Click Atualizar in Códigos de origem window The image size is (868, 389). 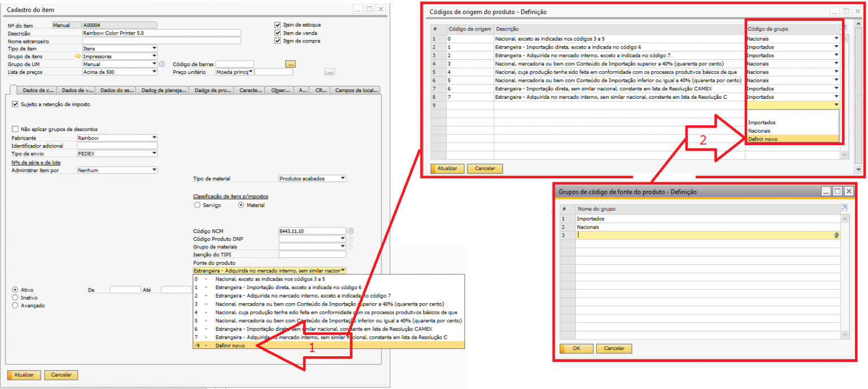tap(448, 169)
